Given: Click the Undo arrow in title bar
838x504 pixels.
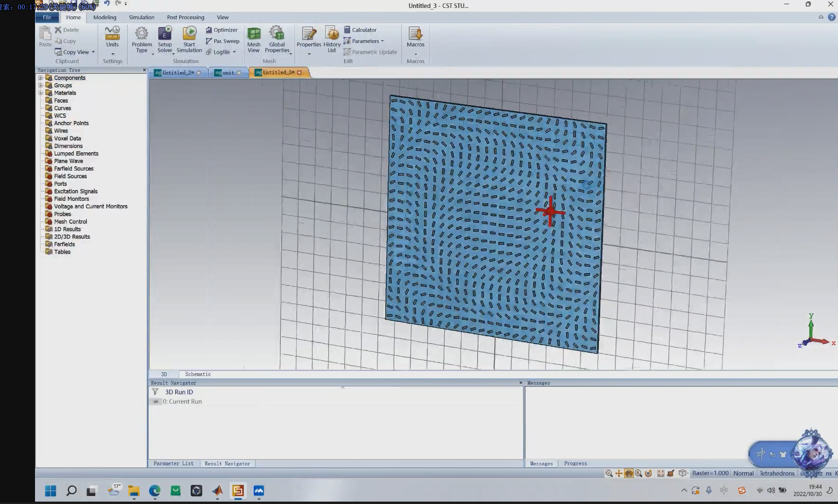Looking at the screenshot, I should tap(107, 3).
